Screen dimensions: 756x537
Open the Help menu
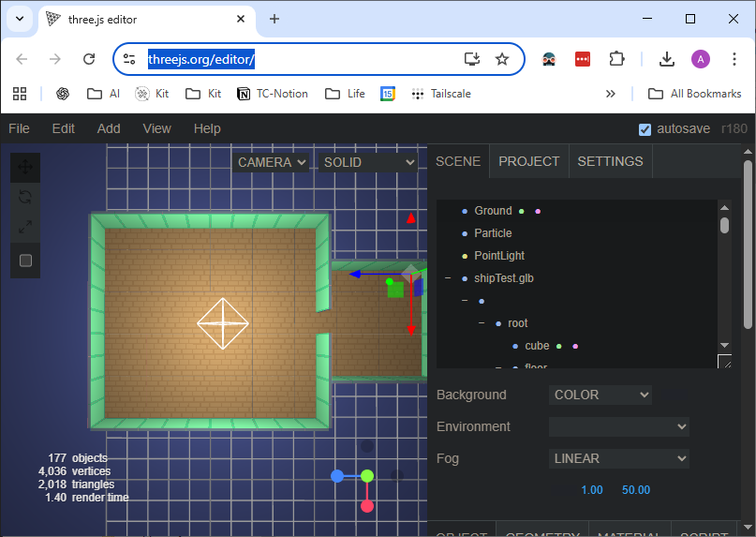[207, 128]
